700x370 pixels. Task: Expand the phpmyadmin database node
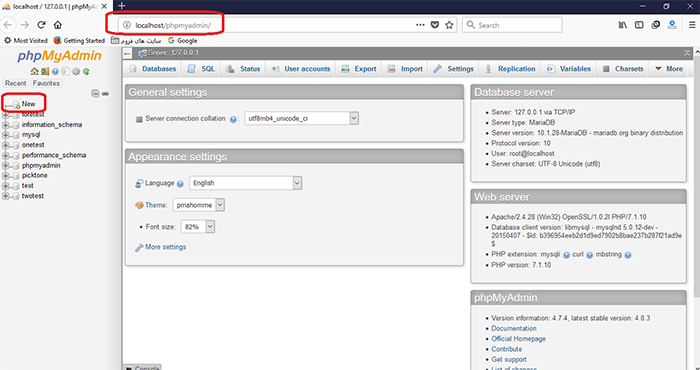[x=6, y=166]
